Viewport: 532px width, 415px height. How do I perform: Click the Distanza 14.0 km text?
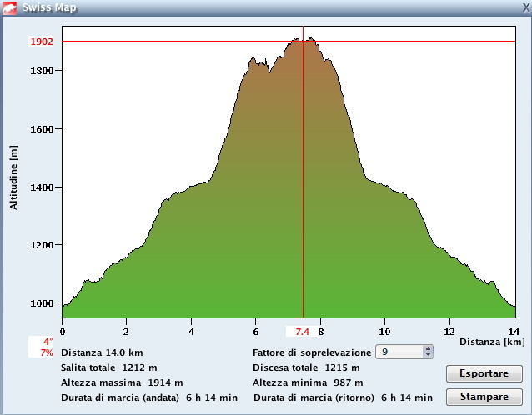101,352
